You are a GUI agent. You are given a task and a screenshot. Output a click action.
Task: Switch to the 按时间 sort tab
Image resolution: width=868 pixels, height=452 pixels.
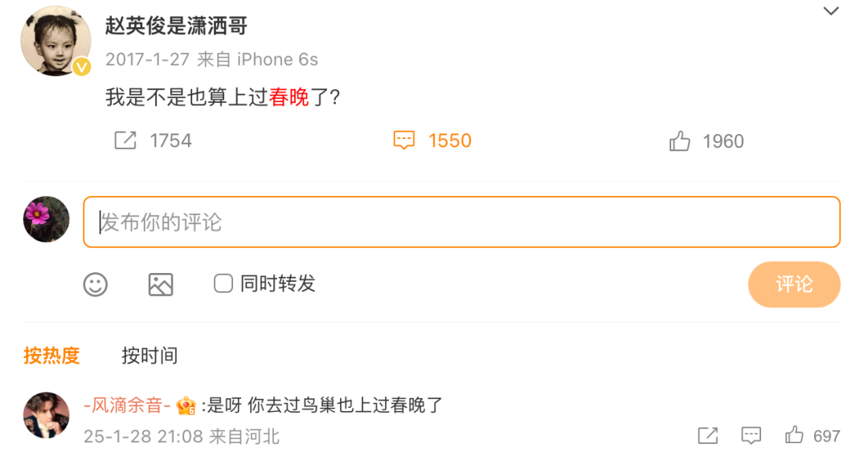coord(149,356)
